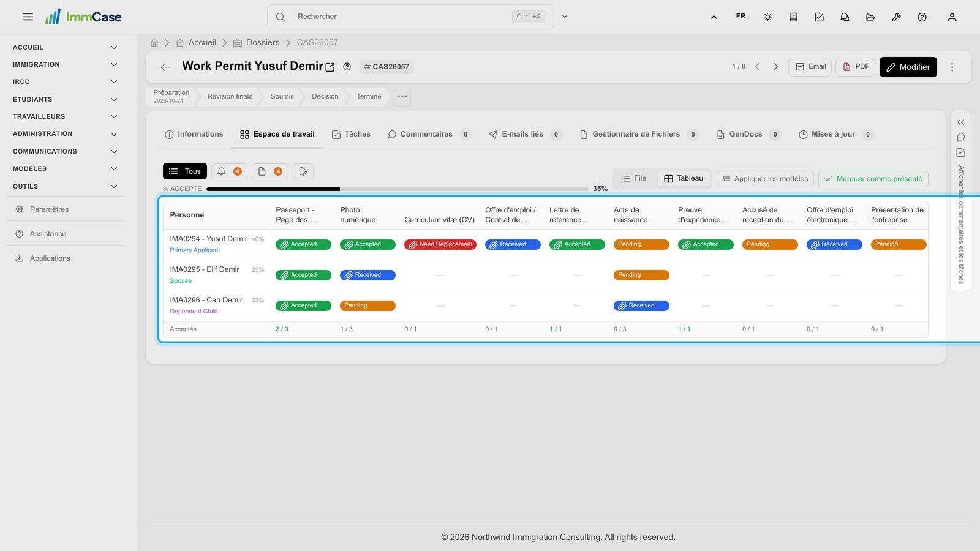Viewport: 980px width, 551px height.
Task: Switch theme with the sun icon
Action: point(767,17)
